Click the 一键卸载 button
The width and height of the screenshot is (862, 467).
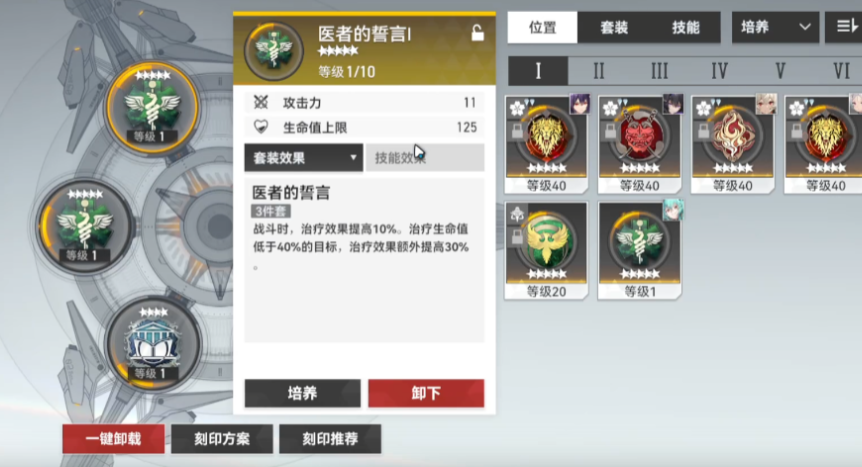pyautogui.click(x=113, y=439)
